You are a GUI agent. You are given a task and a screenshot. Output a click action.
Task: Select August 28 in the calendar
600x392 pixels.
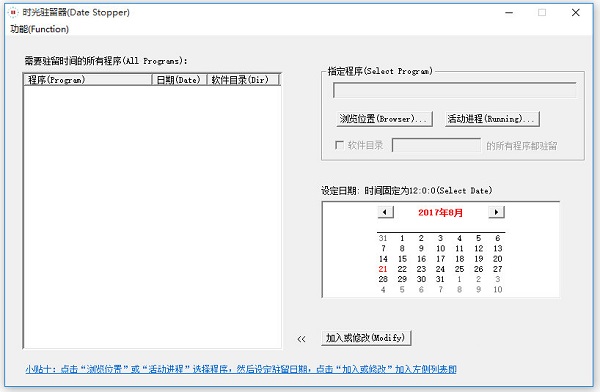point(383,279)
